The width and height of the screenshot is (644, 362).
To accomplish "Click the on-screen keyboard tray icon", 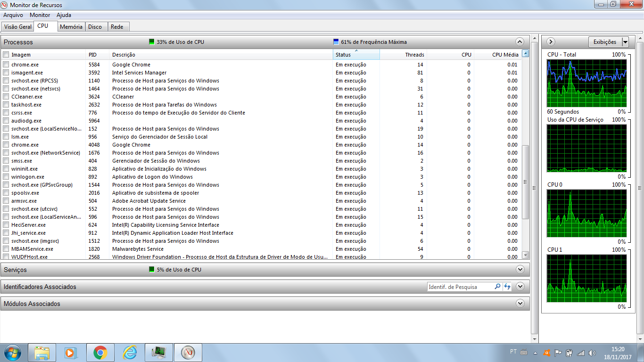I will (524, 353).
